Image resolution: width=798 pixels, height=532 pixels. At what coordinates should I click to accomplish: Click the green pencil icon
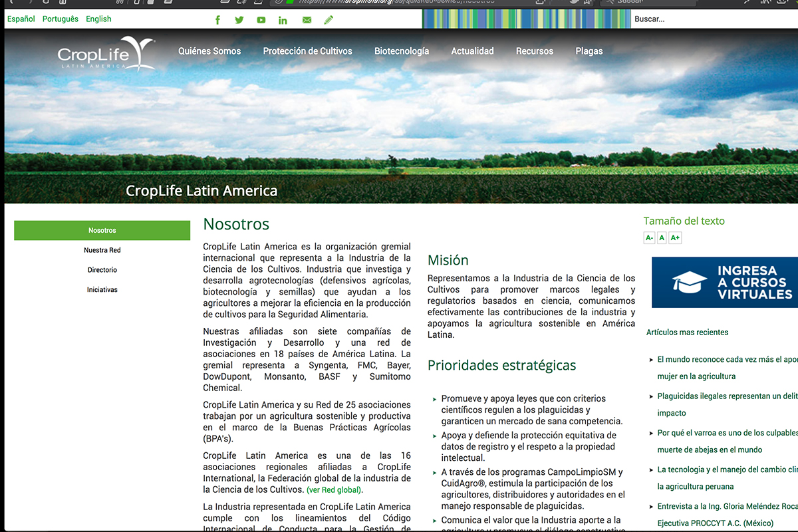pyautogui.click(x=329, y=20)
